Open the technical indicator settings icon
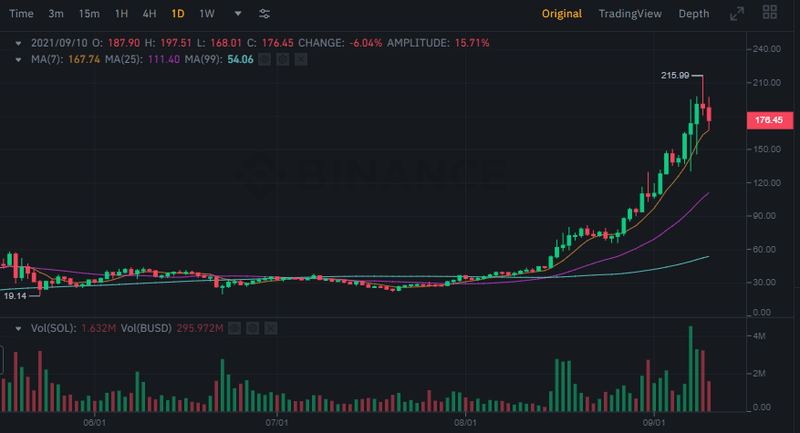 click(x=264, y=14)
